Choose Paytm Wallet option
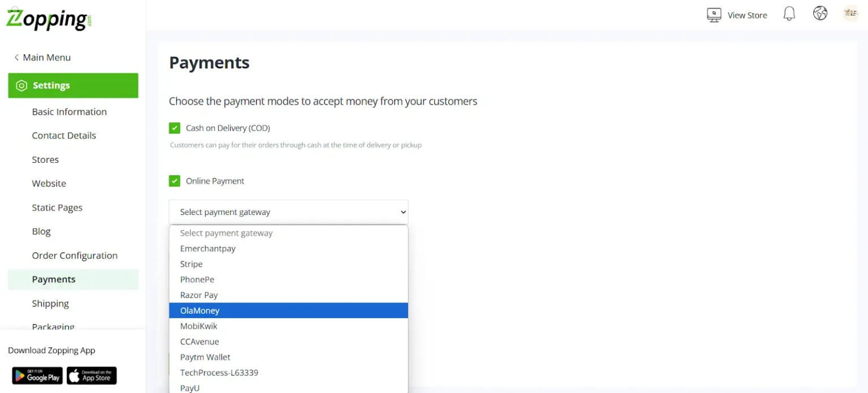The height and width of the screenshot is (393, 868). pyautogui.click(x=288, y=357)
